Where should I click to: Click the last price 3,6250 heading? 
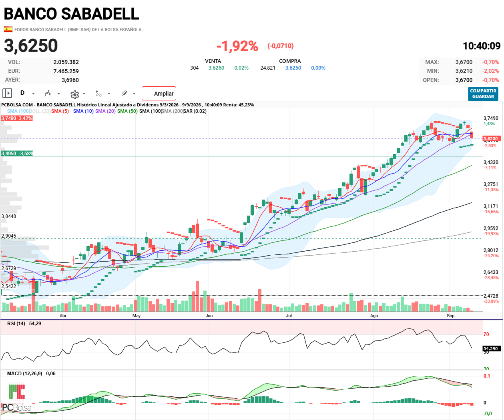[31, 46]
